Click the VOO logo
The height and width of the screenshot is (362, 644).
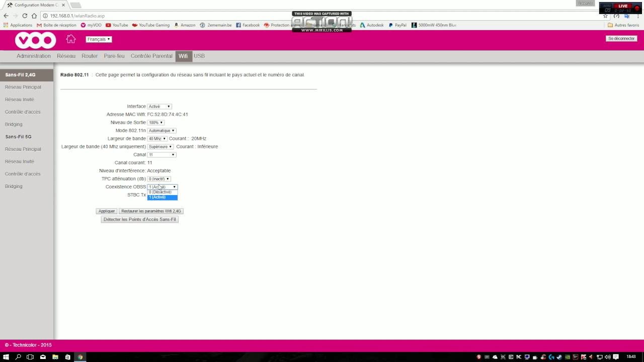35,40
